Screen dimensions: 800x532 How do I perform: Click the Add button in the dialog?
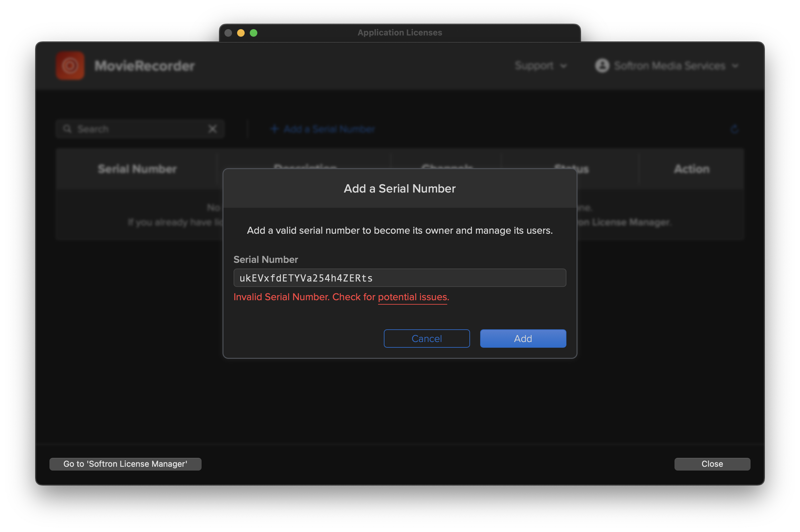pos(523,338)
